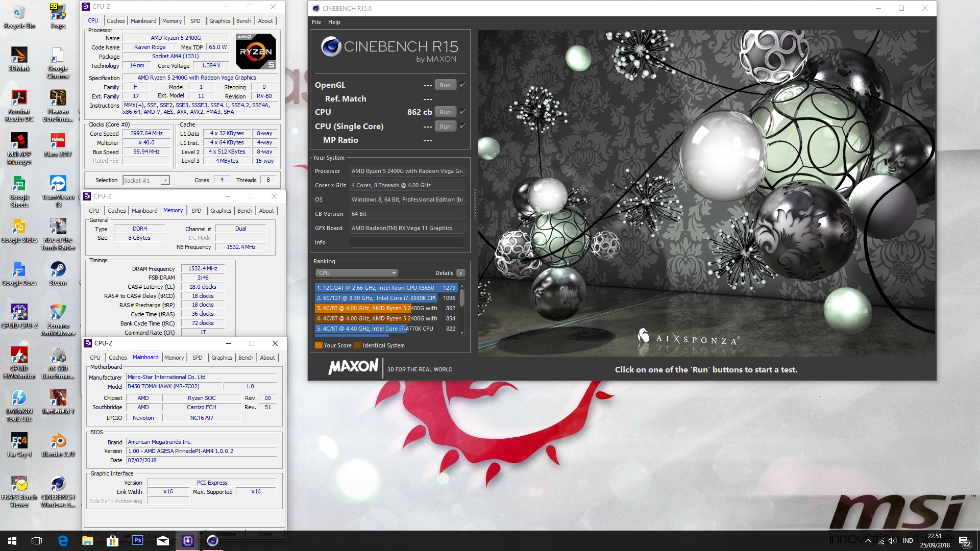980x551 pixels.
Task: Launch Zemana AntiMalware desktop icon
Action: click(58, 320)
